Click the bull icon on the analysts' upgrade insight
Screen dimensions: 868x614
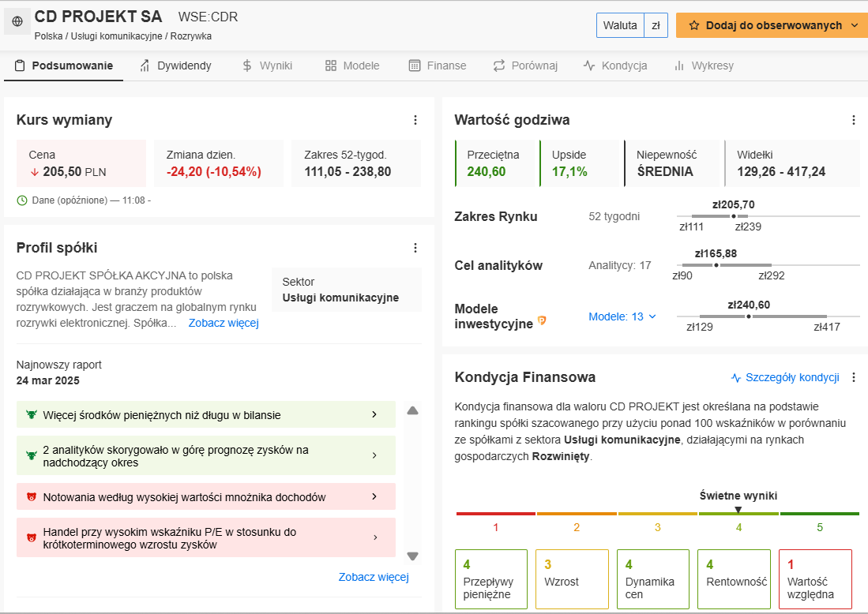[x=32, y=455]
